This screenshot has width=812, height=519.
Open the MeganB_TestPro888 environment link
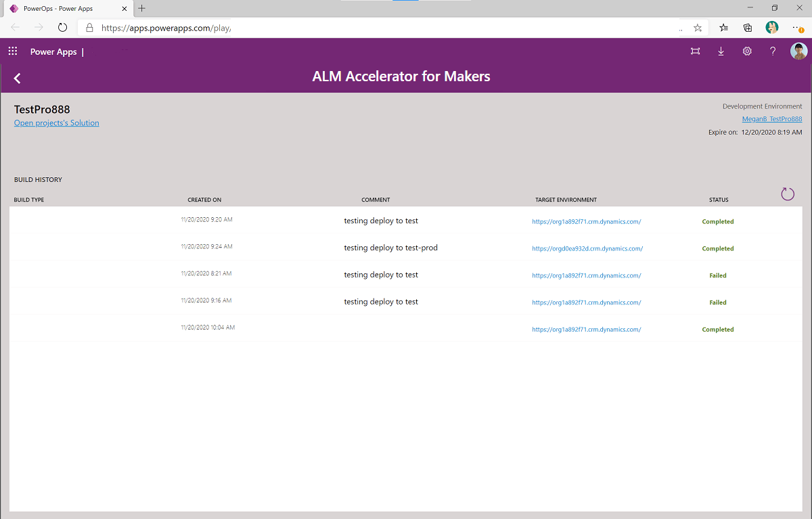click(x=771, y=118)
